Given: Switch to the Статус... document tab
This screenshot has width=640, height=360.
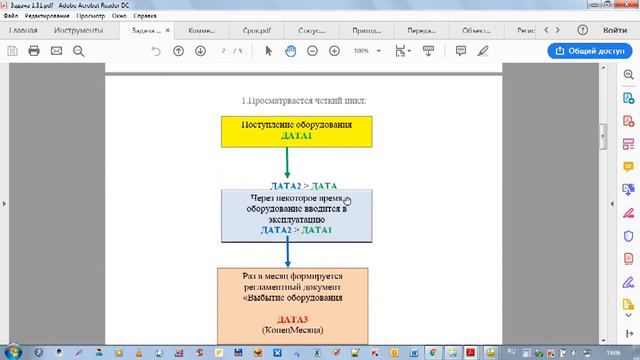Looking at the screenshot, I should click(312, 31).
